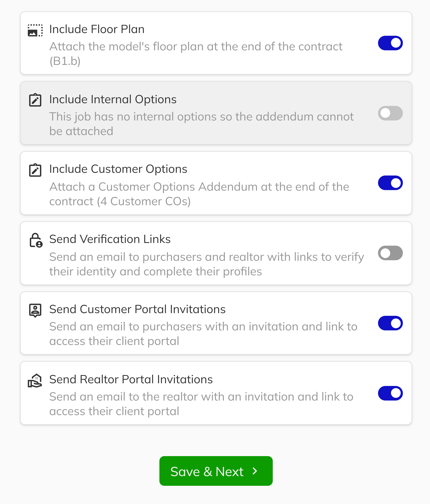The height and width of the screenshot is (504, 430).
Task: Click the Include Internal Options label
Action: point(113,99)
